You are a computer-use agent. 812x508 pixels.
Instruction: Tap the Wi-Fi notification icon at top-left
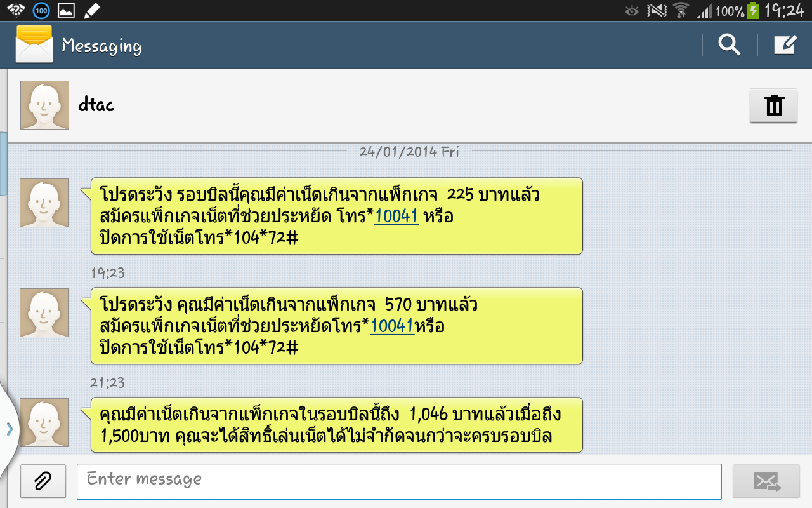point(15,10)
